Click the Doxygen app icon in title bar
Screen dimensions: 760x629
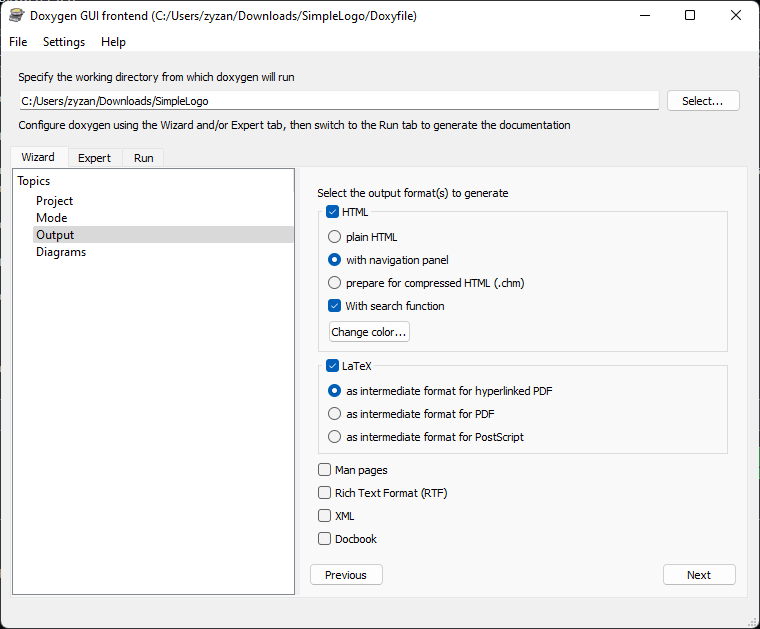click(x=16, y=16)
